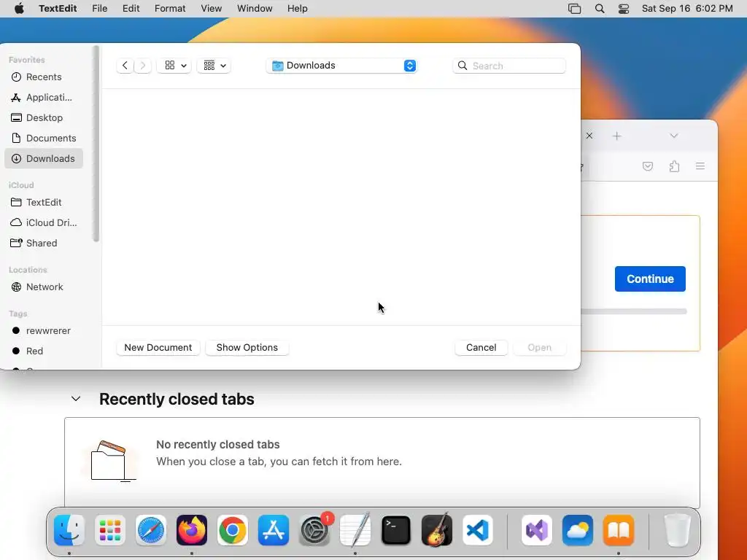Open Recents in the sidebar
The width and height of the screenshot is (747, 560).
[43, 77]
